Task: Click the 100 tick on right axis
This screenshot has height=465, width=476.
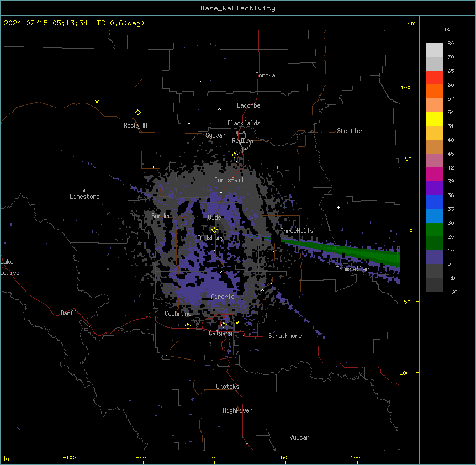Action: point(405,87)
